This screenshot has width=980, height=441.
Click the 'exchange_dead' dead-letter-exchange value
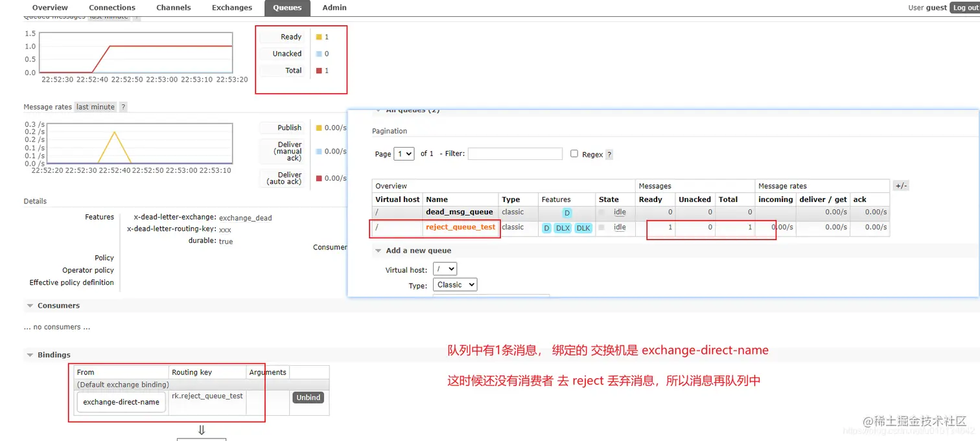click(246, 218)
